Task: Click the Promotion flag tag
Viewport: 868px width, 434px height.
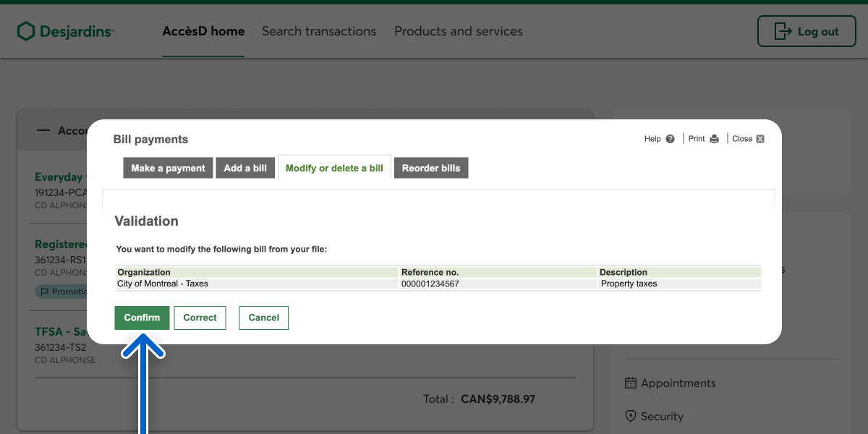Action: [x=61, y=292]
